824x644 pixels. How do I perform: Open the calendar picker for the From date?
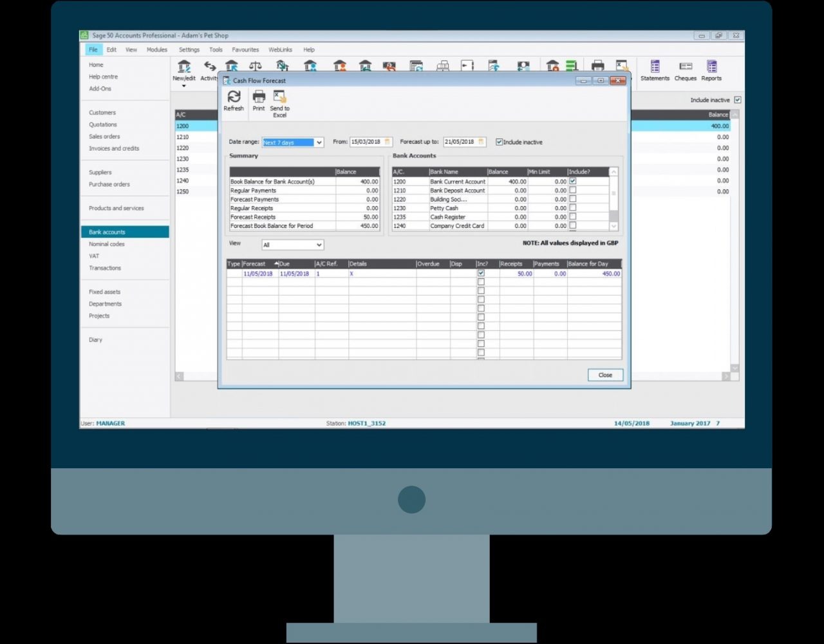pos(388,142)
